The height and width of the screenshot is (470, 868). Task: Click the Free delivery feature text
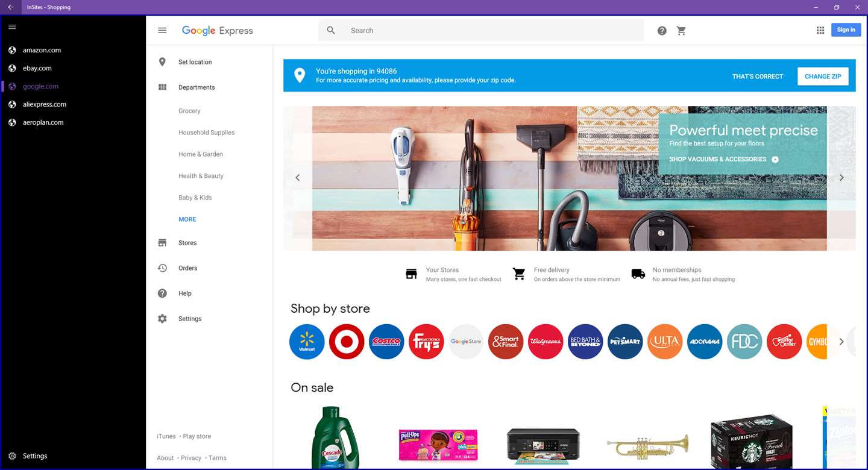pyautogui.click(x=552, y=270)
